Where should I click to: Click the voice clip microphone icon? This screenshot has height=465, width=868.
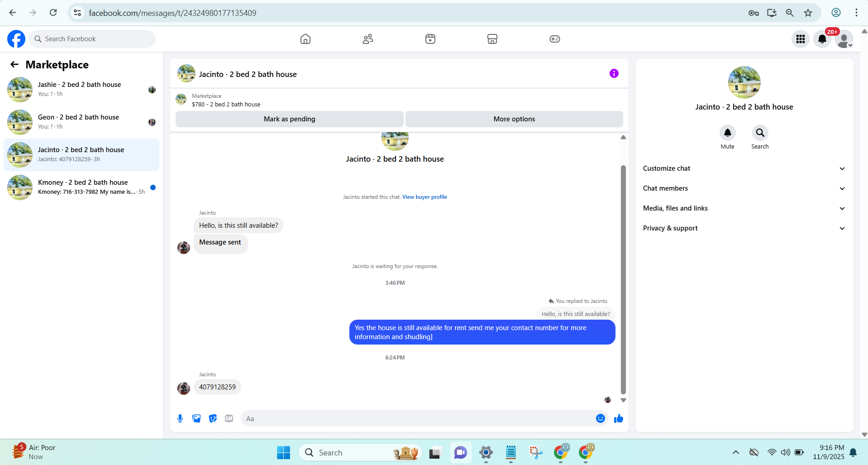tap(180, 418)
